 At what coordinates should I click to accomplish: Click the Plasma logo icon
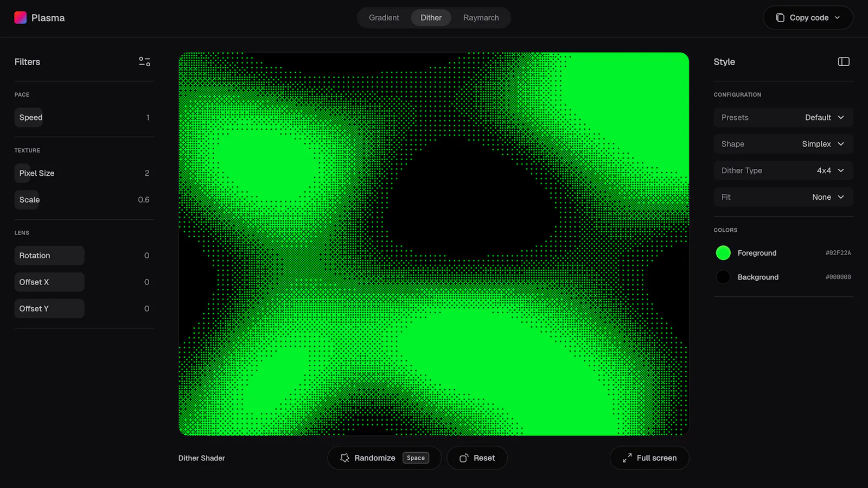(x=20, y=17)
